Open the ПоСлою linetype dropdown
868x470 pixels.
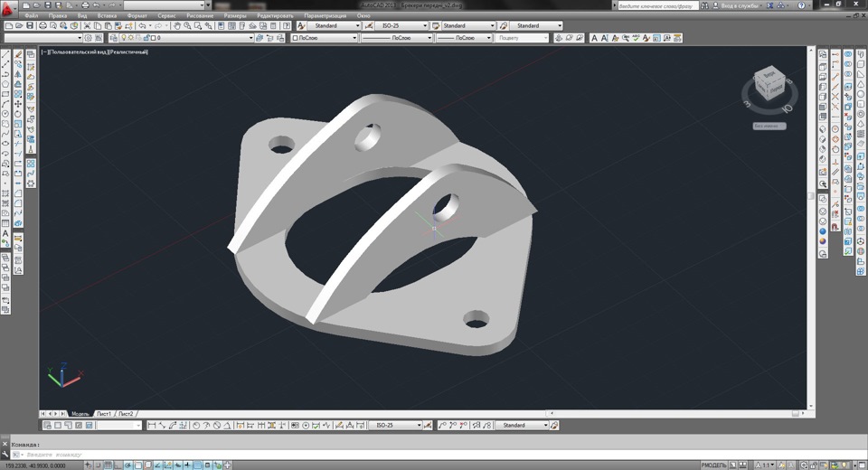396,38
